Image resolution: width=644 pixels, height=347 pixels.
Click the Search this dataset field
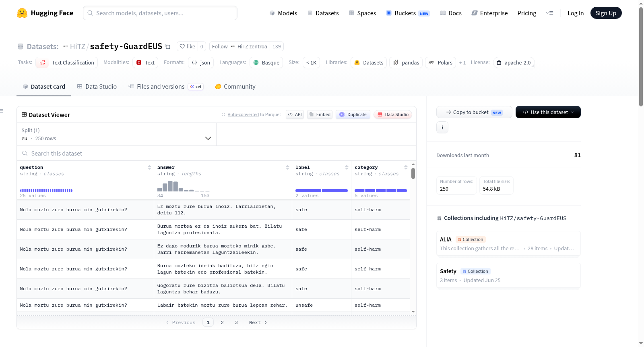[217, 153]
